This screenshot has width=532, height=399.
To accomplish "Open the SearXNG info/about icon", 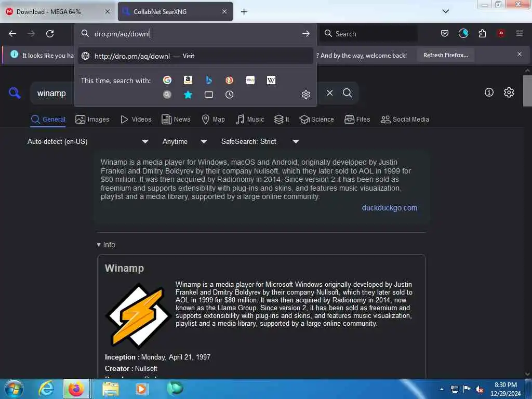I will point(489,92).
